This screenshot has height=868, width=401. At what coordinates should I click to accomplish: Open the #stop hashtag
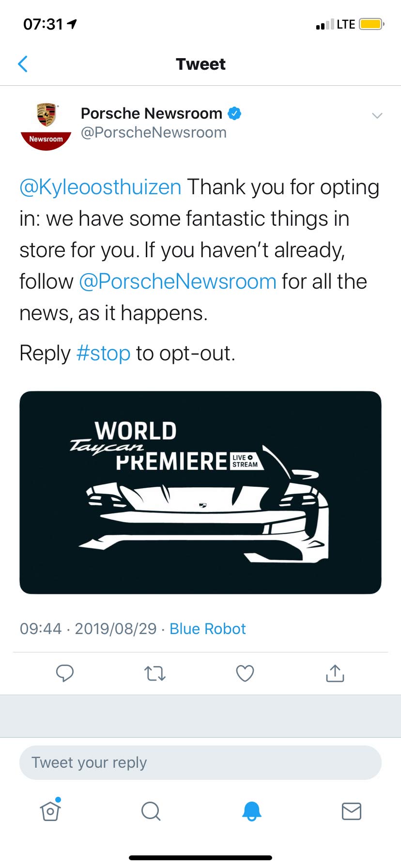point(104,354)
